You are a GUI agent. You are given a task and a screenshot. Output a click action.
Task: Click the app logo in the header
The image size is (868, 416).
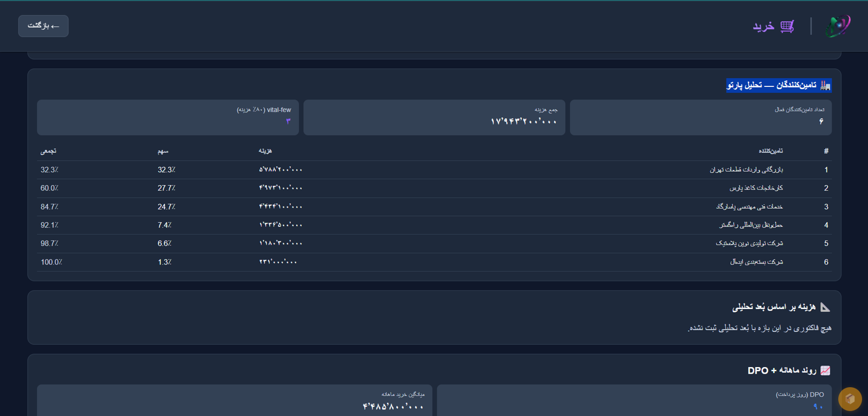pos(838,26)
